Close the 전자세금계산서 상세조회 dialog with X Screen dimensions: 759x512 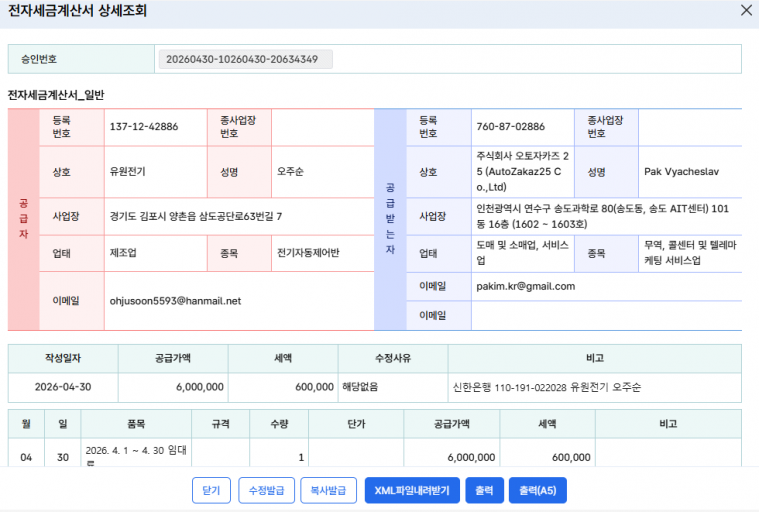746,10
